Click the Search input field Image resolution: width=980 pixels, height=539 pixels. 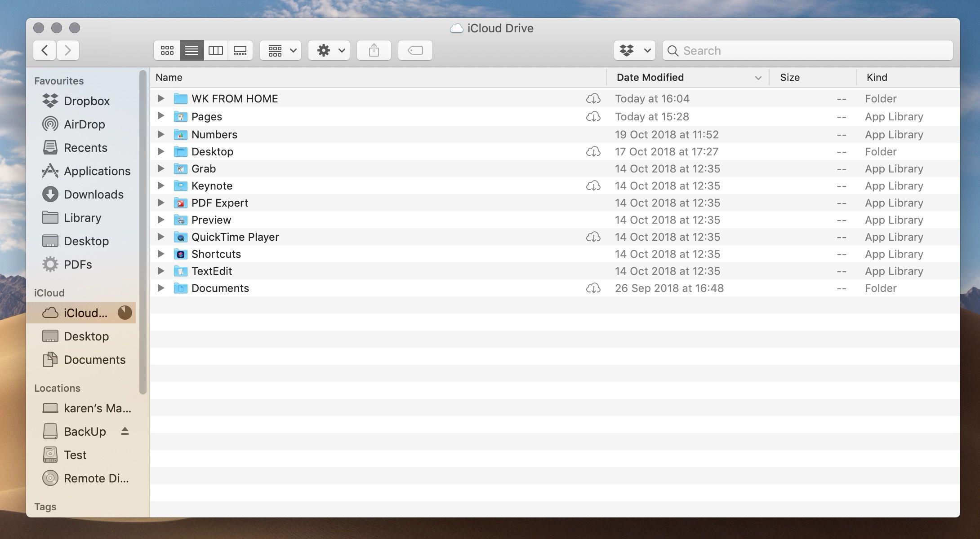(x=807, y=50)
